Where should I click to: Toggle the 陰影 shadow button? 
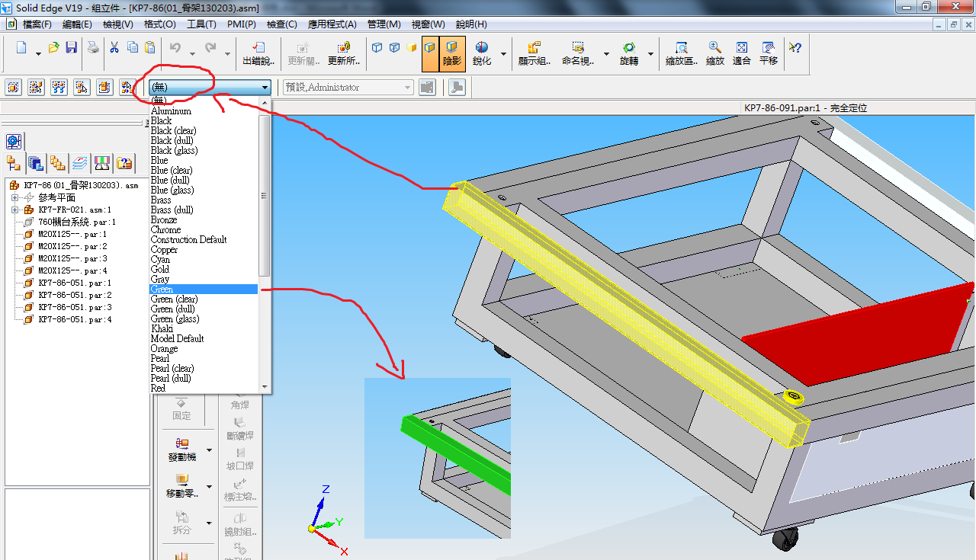tap(452, 53)
